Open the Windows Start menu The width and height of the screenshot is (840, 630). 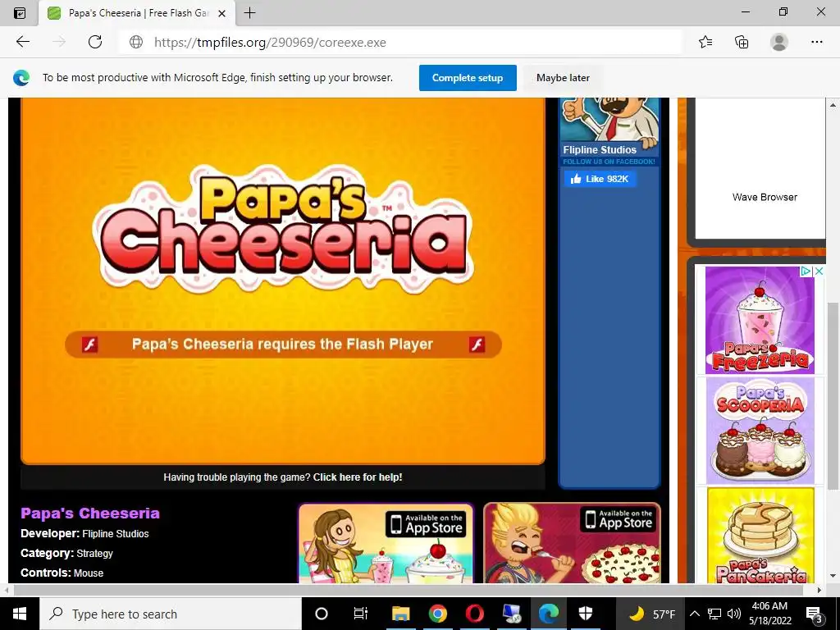pos(20,614)
